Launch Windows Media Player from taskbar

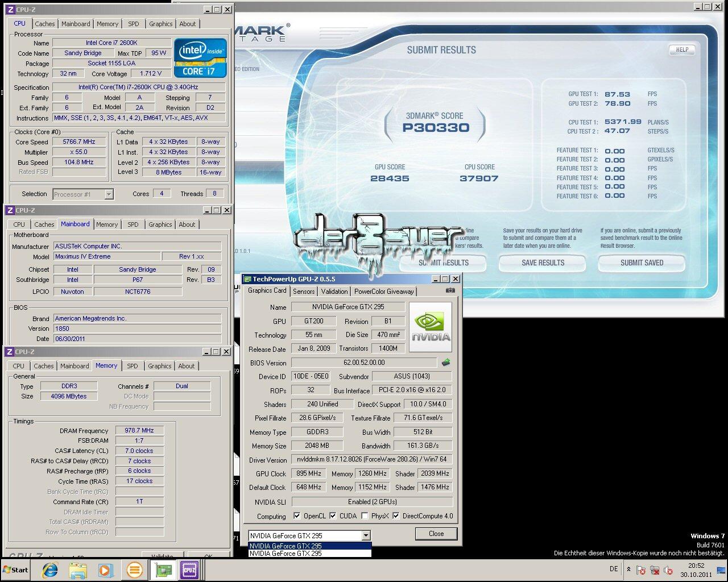(x=105, y=570)
